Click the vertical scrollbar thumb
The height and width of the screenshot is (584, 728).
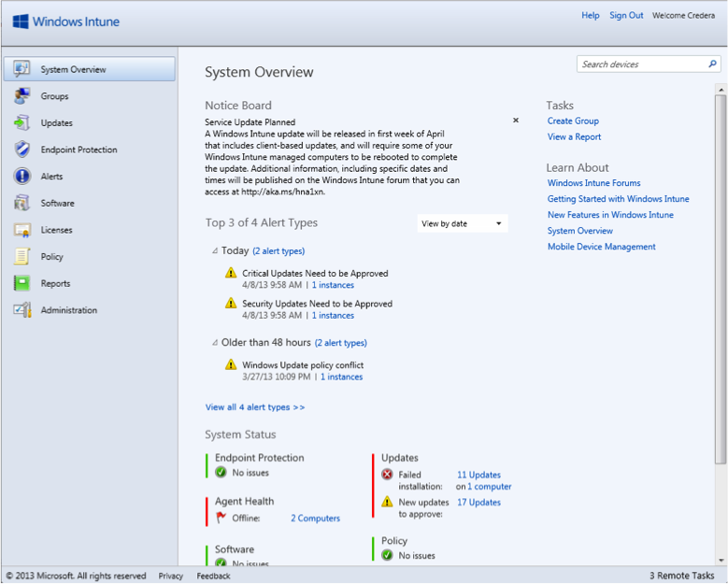(721, 279)
